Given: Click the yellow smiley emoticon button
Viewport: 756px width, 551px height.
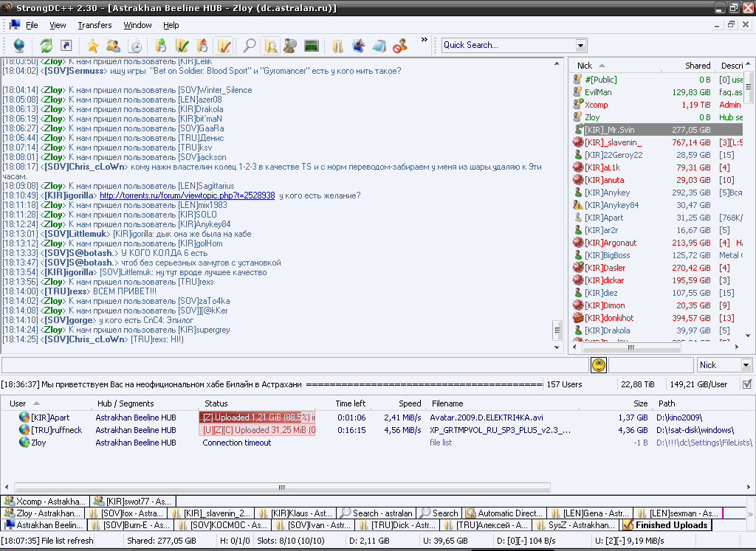Looking at the screenshot, I should pyautogui.click(x=599, y=365).
